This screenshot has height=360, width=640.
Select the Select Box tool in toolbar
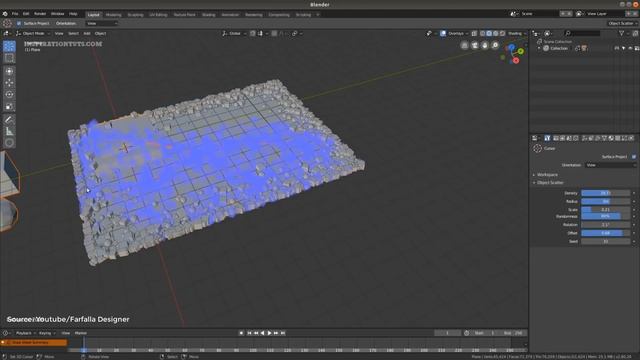coord(9,58)
